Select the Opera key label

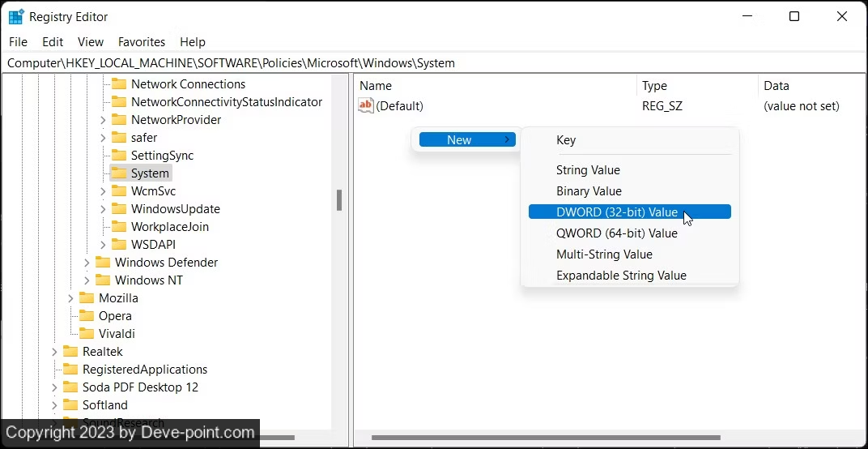[115, 316]
